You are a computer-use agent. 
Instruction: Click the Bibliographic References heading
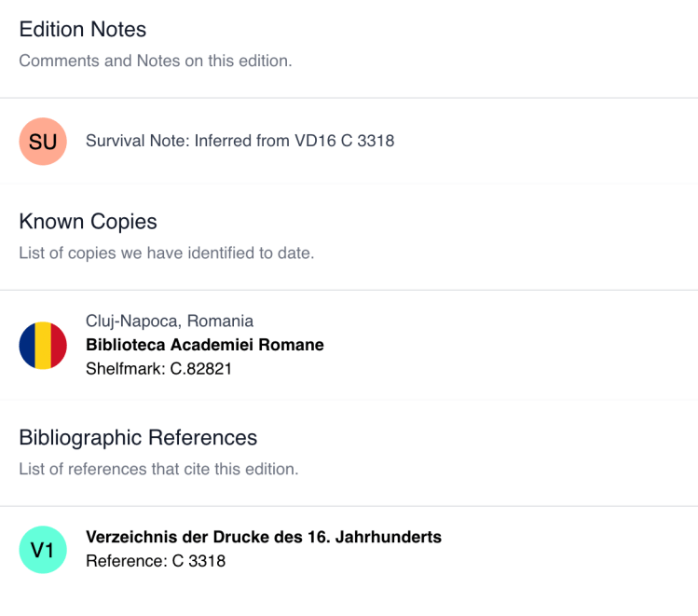click(138, 438)
